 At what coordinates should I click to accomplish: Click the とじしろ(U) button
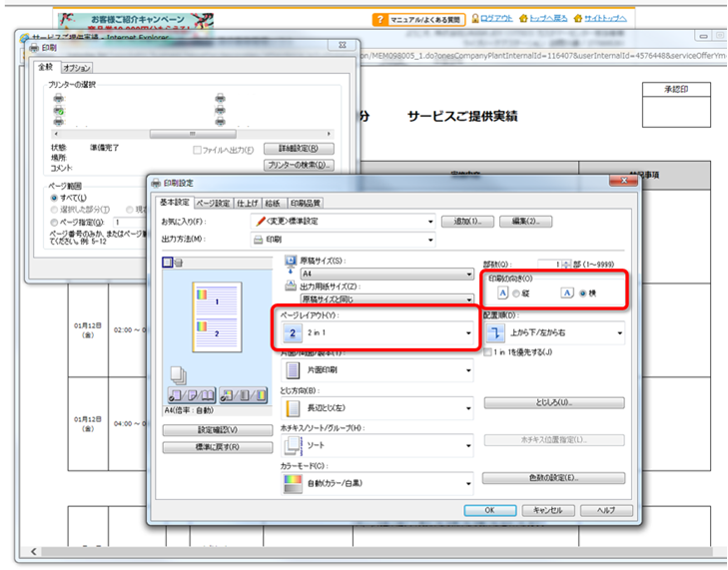pos(554,402)
